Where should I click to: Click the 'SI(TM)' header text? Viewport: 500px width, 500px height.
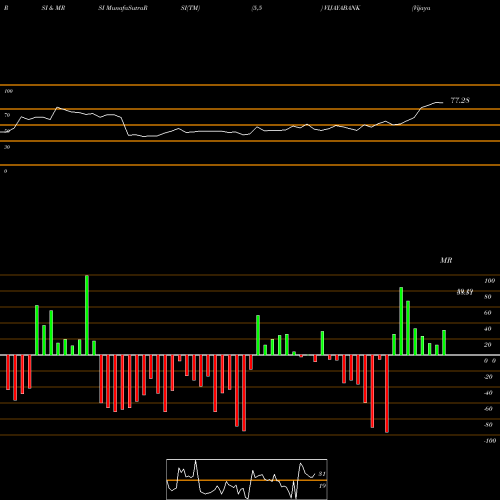(x=190, y=8)
